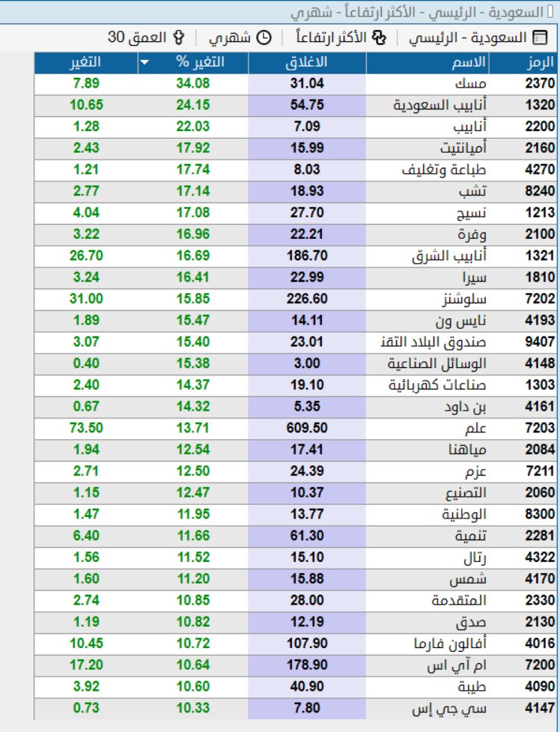Image resolution: width=560 pixels, height=732 pixels.
Task: Sort by the الرمز column header
Action: [x=523, y=62]
